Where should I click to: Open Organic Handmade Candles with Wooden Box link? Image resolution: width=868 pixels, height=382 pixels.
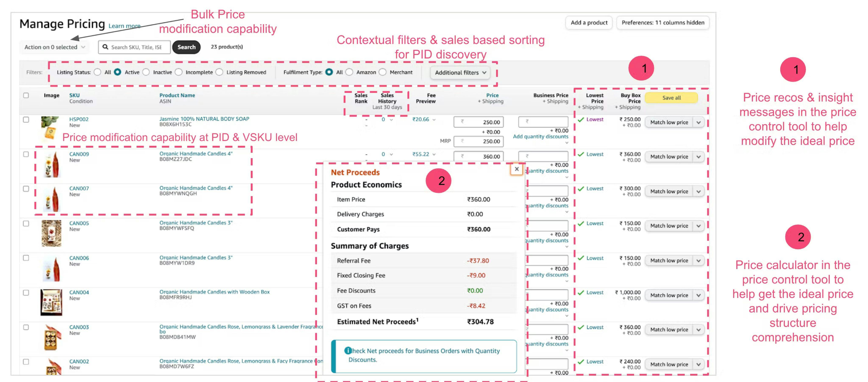(x=215, y=292)
